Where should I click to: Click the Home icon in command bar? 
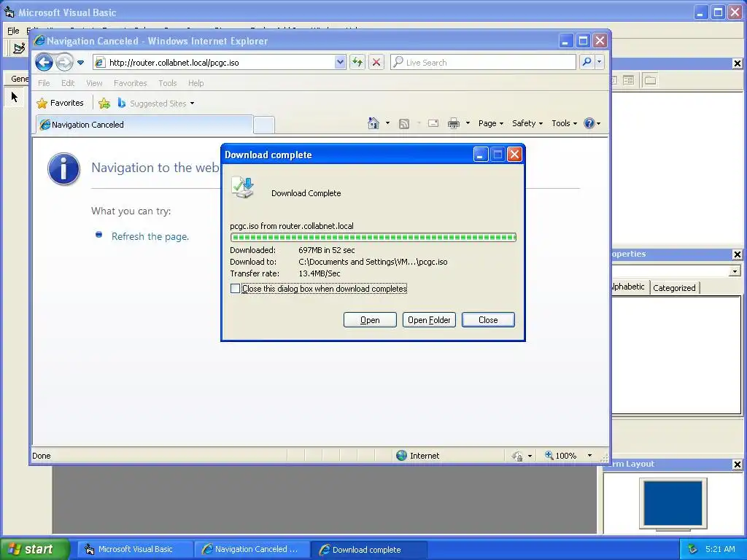click(373, 123)
